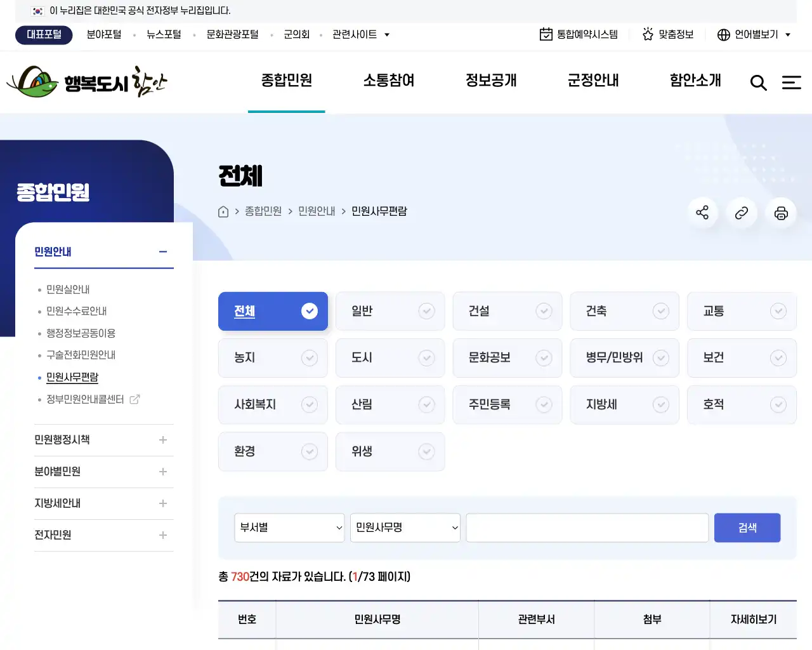Open the 민원사무명 search type dropdown
The width and height of the screenshot is (812, 650).
coord(405,527)
